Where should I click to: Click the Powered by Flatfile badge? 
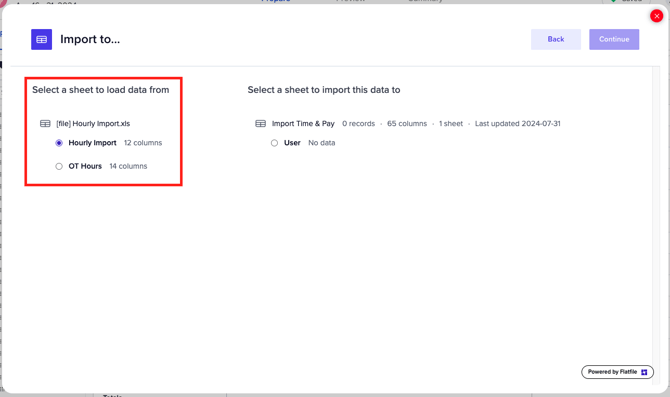coord(617,372)
